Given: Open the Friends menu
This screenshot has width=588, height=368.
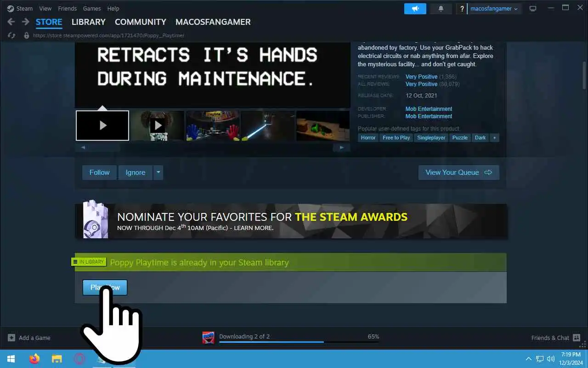Looking at the screenshot, I should (x=68, y=9).
